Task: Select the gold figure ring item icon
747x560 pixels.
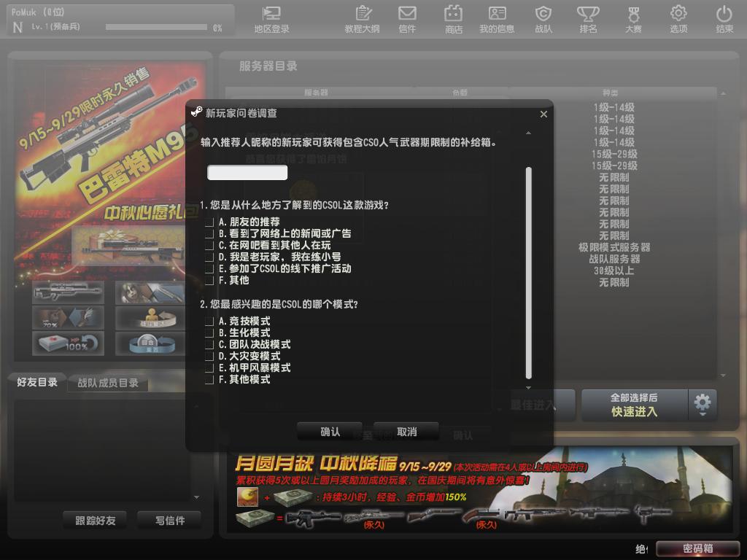Action: click(x=150, y=318)
